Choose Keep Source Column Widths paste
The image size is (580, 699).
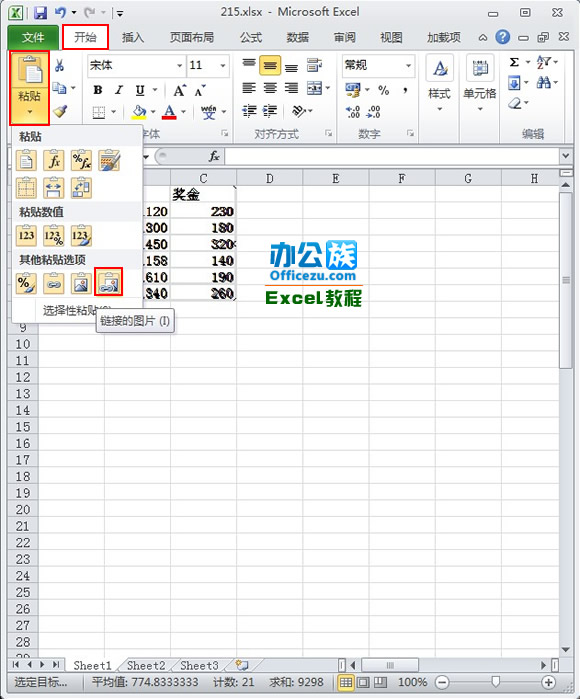pyautogui.click(x=54, y=188)
